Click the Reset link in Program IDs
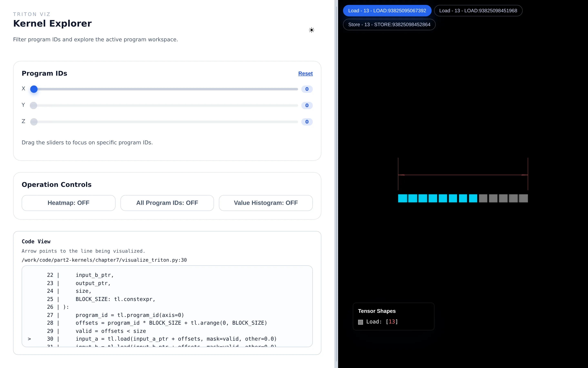The height and width of the screenshot is (368, 588). [x=305, y=73]
